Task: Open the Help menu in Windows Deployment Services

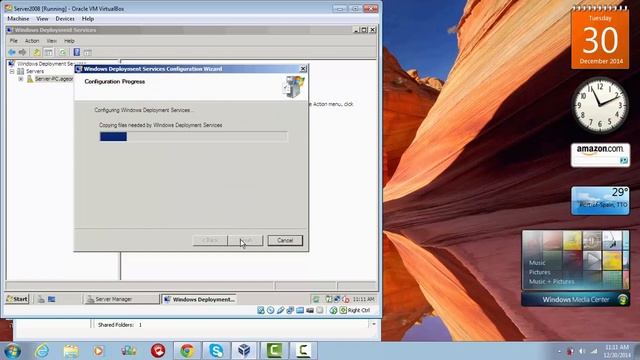Action: coord(69,41)
